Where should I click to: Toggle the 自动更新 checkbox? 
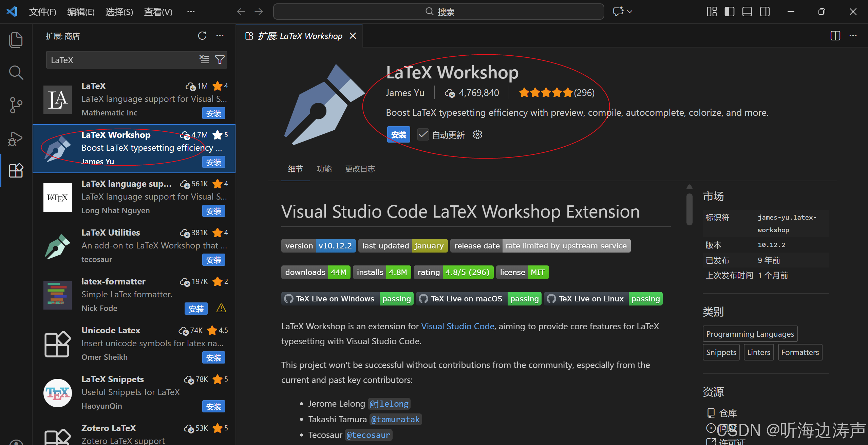point(423,135)
